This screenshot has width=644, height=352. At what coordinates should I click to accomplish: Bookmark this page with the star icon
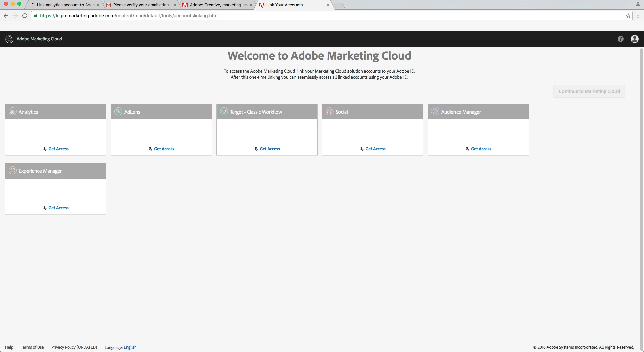628,16
